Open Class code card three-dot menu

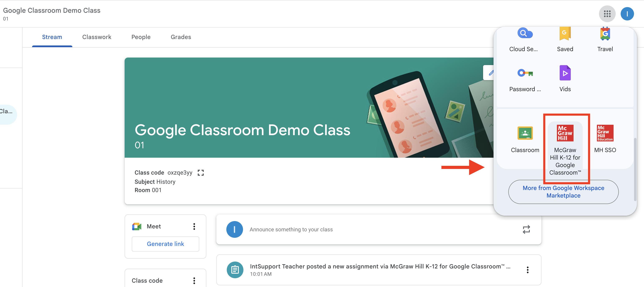coord(194,281)
